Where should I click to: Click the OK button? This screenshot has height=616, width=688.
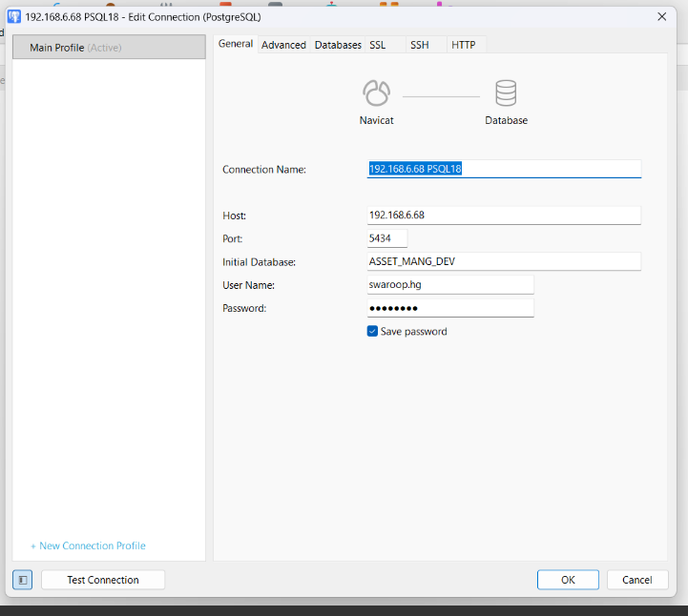click(568, 580)
